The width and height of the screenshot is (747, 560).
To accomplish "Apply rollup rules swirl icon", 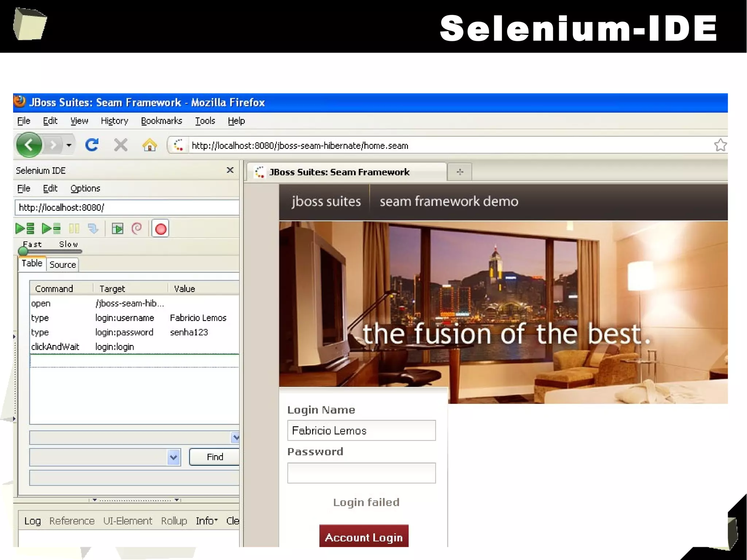I will [x=137, y=229].
